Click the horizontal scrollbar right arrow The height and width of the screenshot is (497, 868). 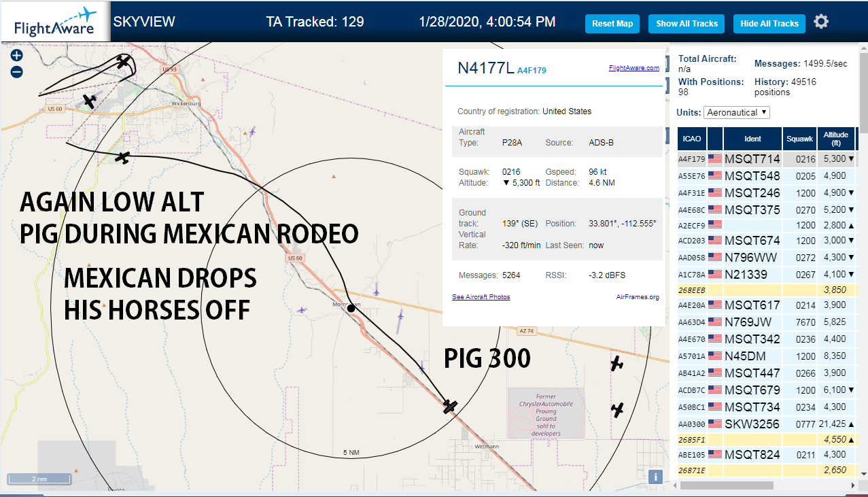click(854, 485)
